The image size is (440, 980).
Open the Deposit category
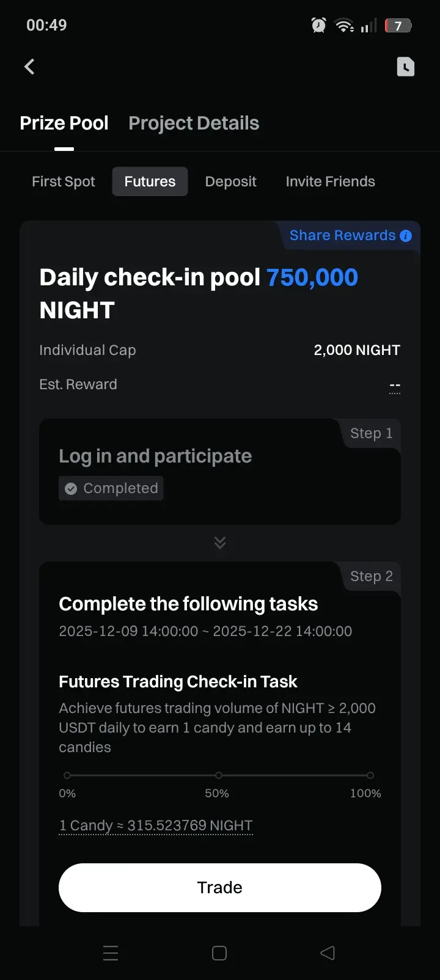(x=231, y=181)
